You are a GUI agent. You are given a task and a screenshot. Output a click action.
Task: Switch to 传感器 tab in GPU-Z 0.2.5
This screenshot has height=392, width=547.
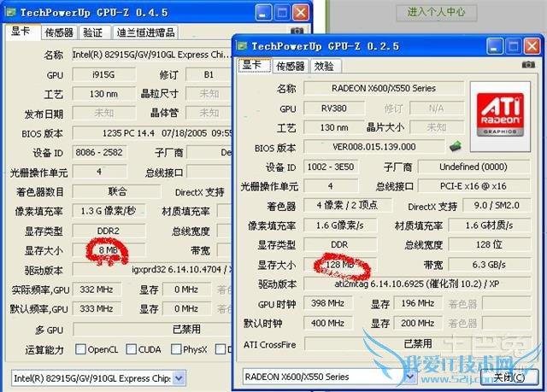(x=291, y=67)
